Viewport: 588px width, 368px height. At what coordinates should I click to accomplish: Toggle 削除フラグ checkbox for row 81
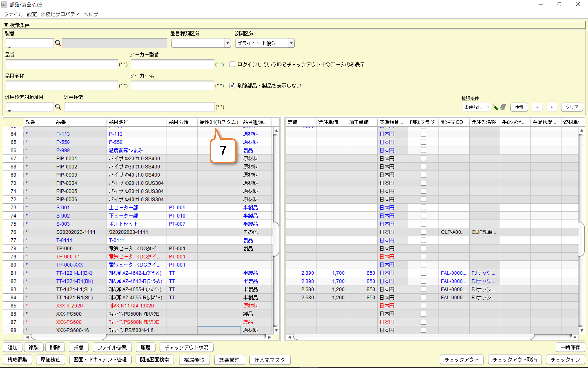[x=423, y=273]
